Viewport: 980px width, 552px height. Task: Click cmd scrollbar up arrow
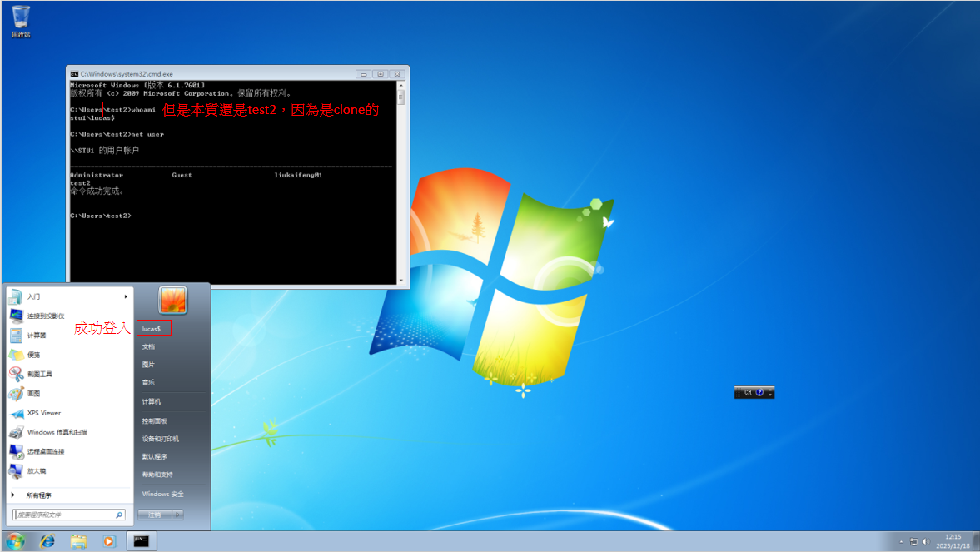[x=401, y=85]
